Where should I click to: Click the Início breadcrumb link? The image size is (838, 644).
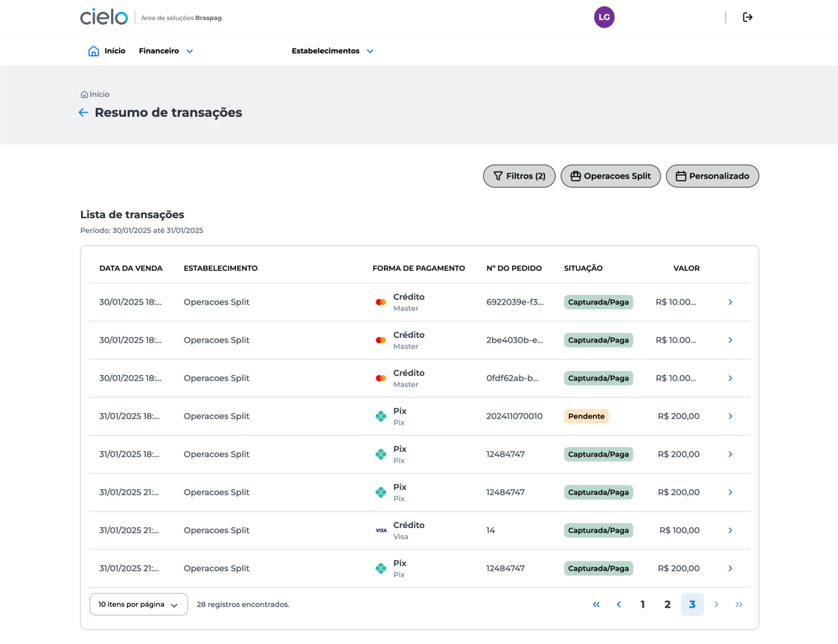(99, 95)
